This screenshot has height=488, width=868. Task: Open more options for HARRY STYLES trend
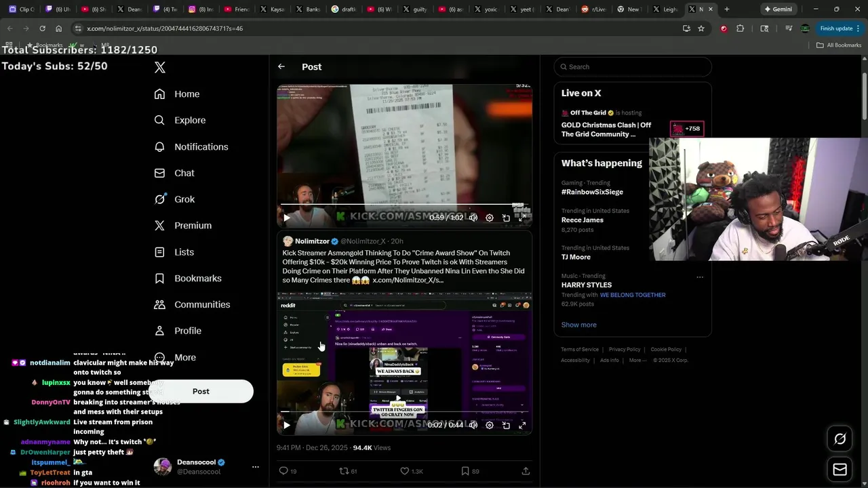point(700,277)
